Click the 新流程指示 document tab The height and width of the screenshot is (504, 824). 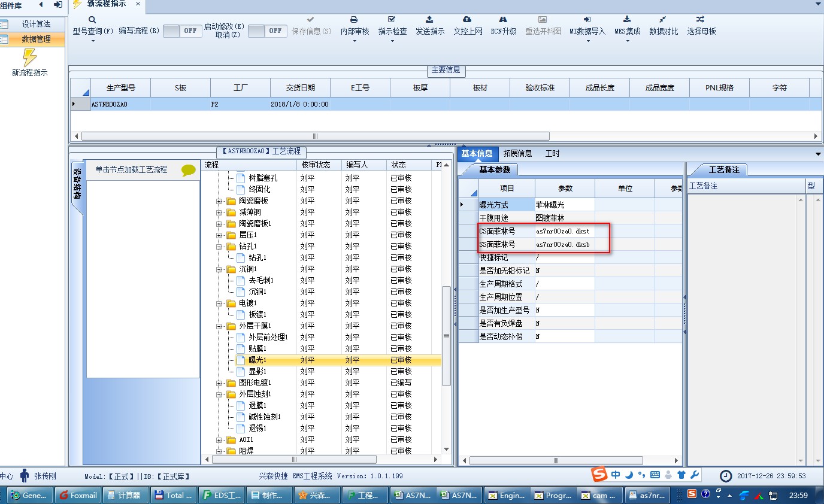click(x=107, y=4)
